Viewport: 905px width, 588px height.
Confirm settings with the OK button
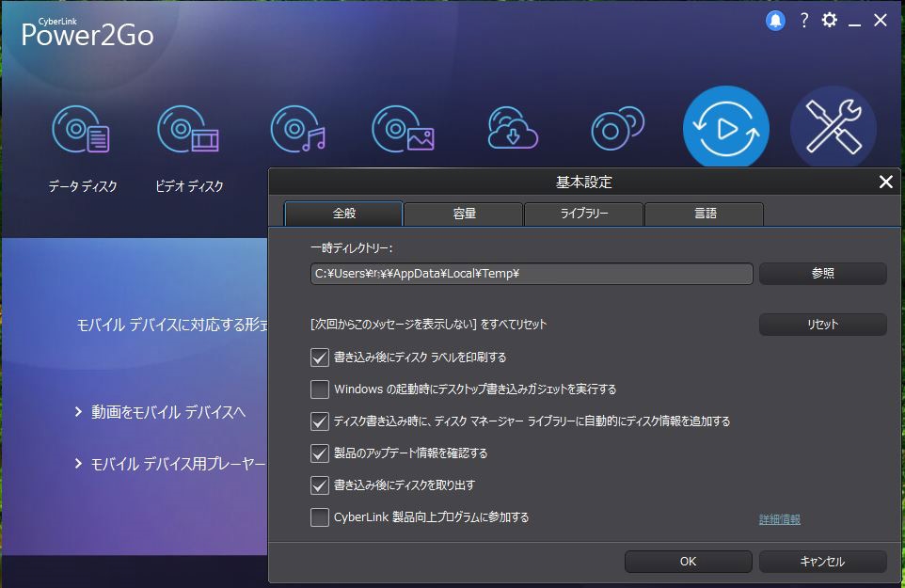(x=688, y=561)
